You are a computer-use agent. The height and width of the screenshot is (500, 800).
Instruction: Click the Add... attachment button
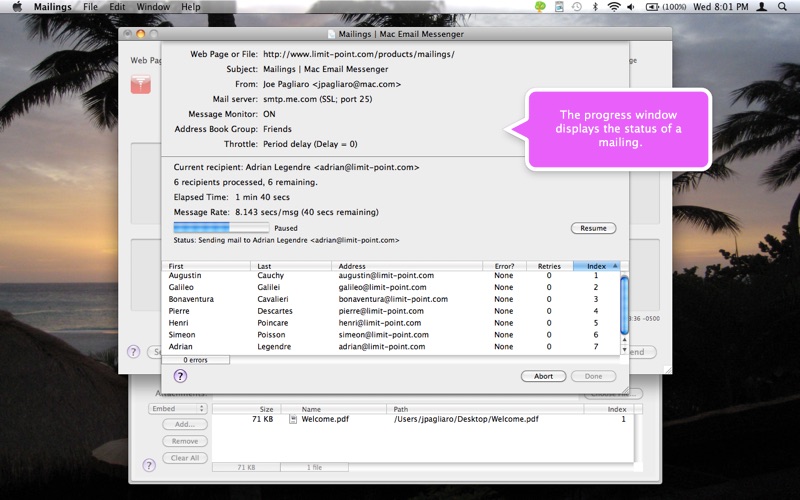185,424
